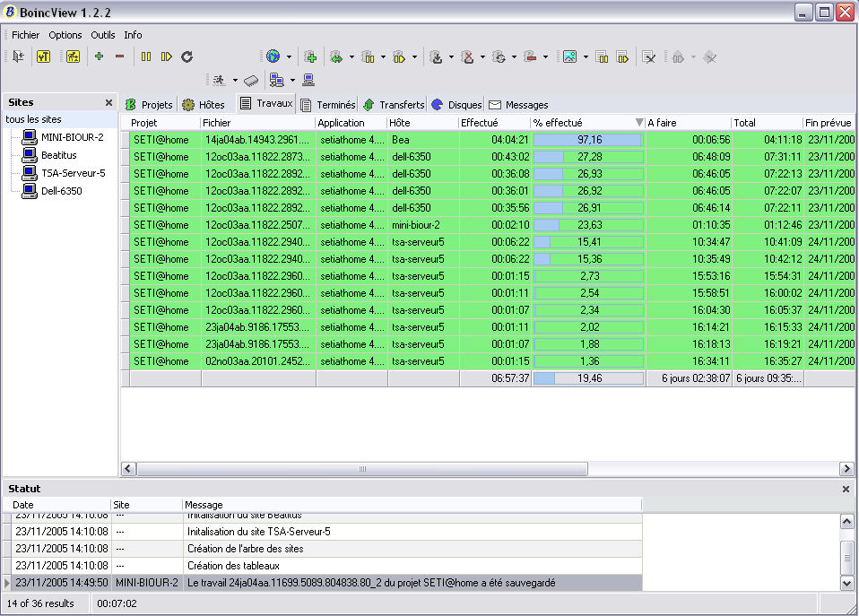Click the gear icon with green arrows
Viewport: 859px width, 616px height.
click(336, 57)
